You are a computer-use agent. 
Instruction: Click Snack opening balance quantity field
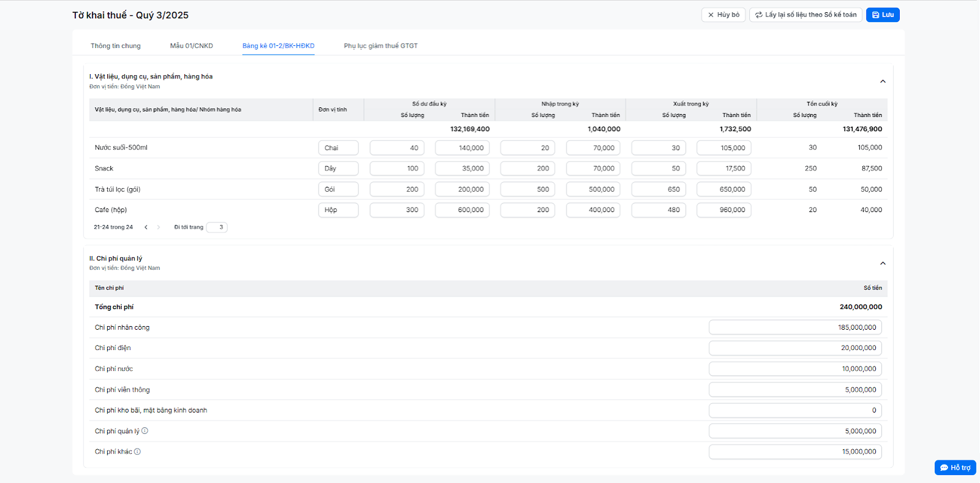tap(397, 169)
